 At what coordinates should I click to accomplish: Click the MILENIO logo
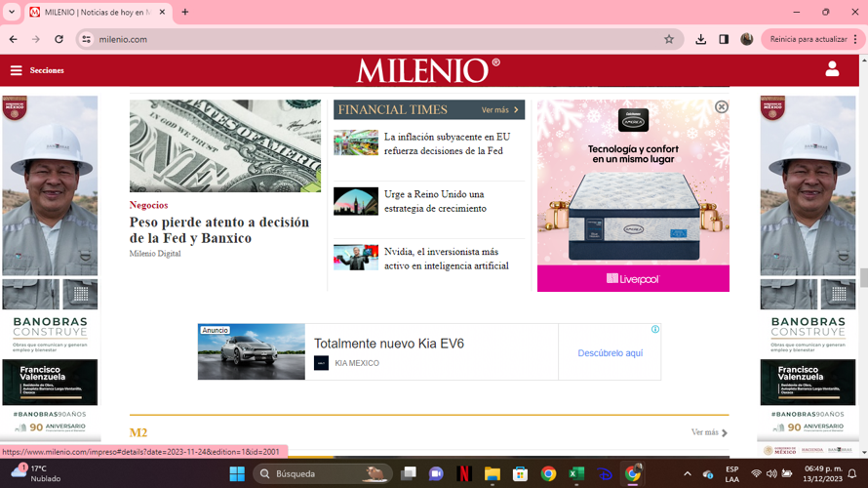click(x=428, y=70)
